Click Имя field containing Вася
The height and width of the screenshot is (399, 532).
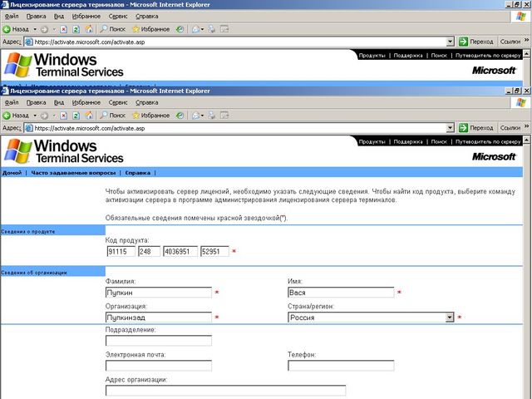341,293
